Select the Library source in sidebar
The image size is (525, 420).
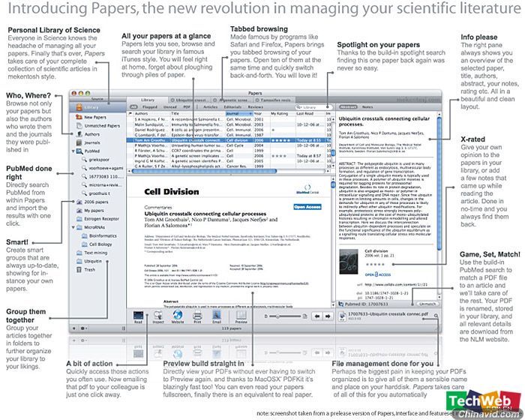tap(97, 107)
